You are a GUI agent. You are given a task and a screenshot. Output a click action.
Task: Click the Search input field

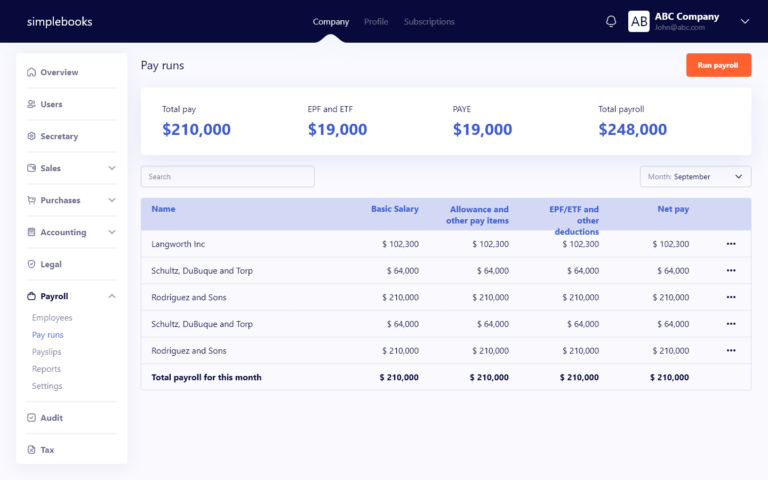pos(227,177)
